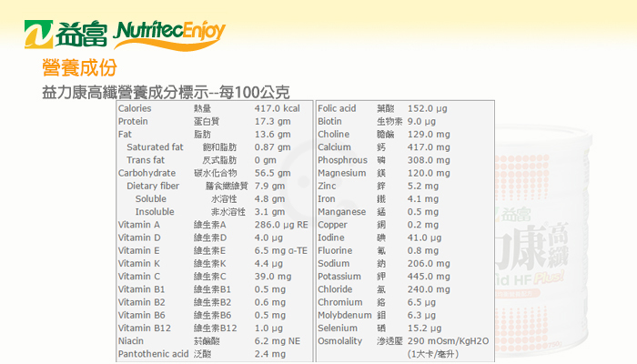Click the Dietary fiber label
This screenshot has width=637, height=364.
153,186
